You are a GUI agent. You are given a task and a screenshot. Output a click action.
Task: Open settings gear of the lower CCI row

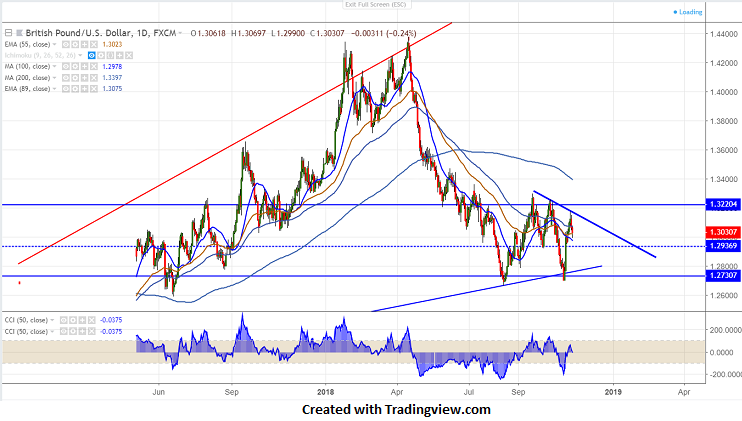(73, 331)
